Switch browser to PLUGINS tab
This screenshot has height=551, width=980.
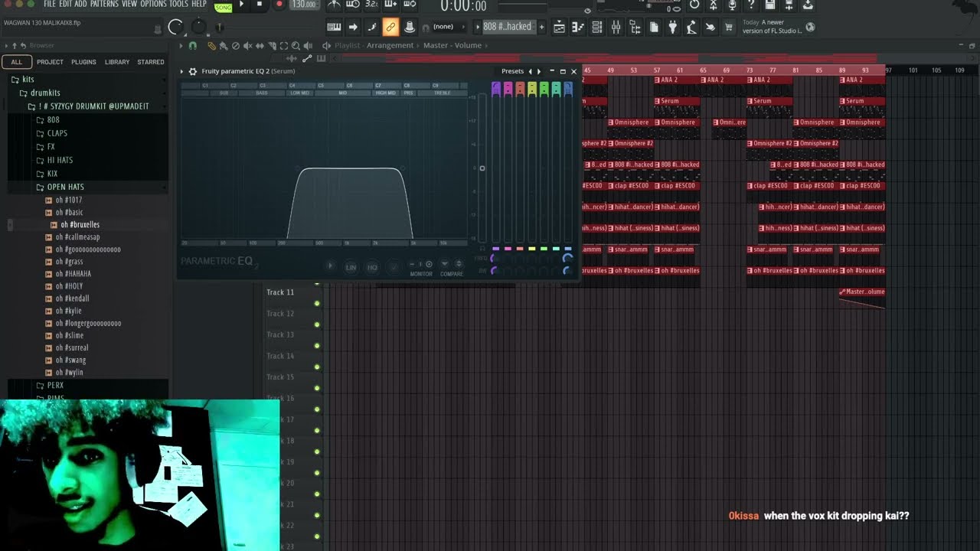click(83, 62)
